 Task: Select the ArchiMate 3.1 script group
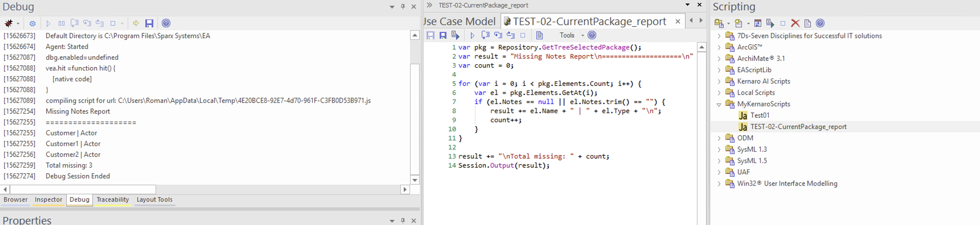(x=761, y=59)
